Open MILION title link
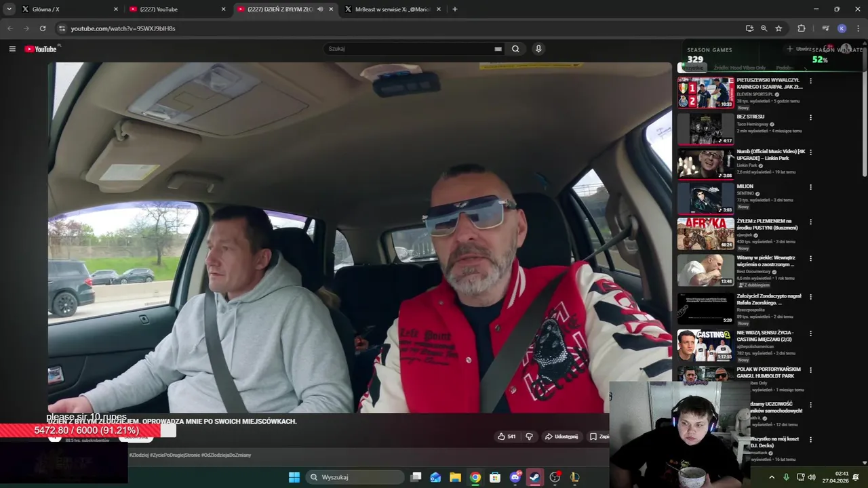Image resolution: width=868 pixels, height=488 pixels. point(745,186)
